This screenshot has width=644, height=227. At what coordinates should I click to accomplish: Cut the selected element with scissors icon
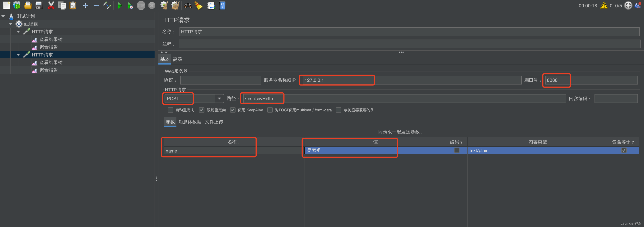tap(51, 5)
